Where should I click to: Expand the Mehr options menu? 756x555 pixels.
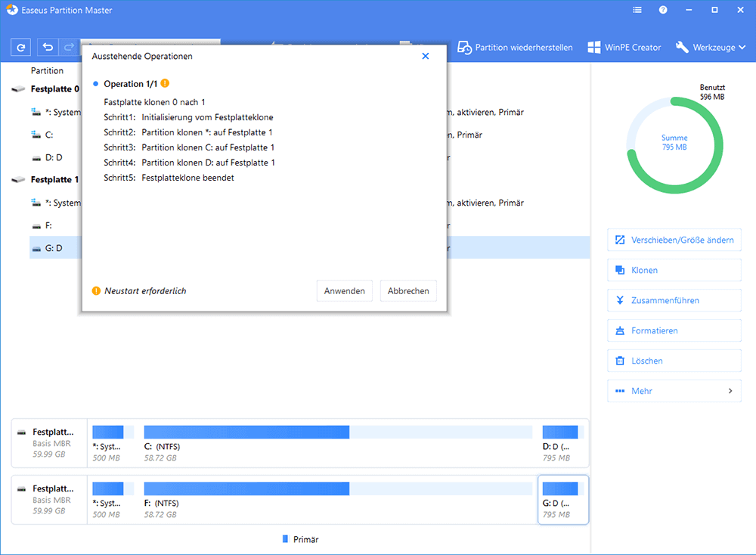pyautogui.click(x=674, y=391)
